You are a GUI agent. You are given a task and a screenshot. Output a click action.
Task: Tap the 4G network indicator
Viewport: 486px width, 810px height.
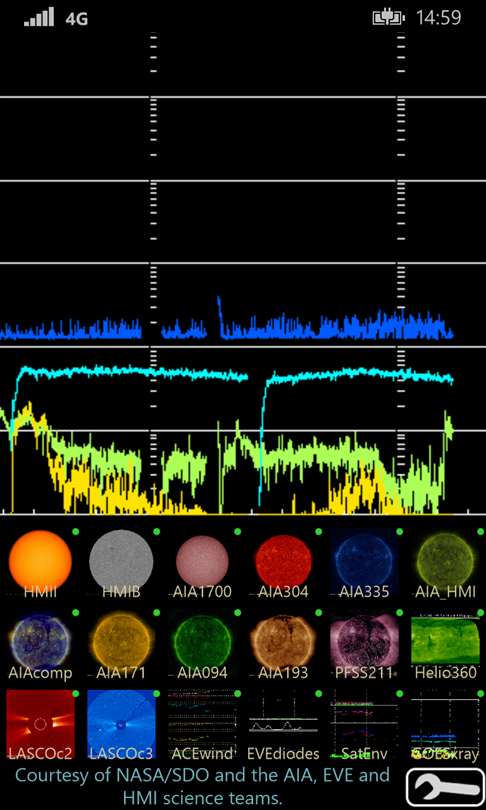[x=76, y=19]
